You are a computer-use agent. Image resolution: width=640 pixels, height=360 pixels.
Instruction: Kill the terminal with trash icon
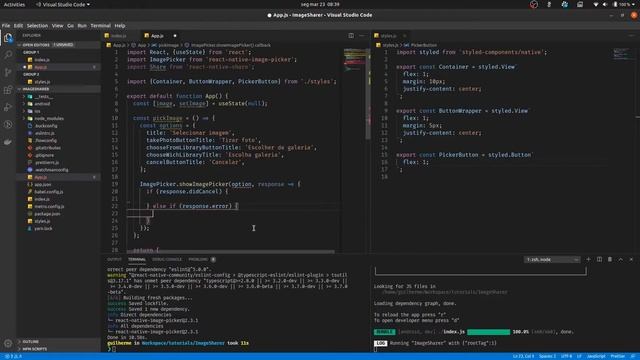click(610, 260)
